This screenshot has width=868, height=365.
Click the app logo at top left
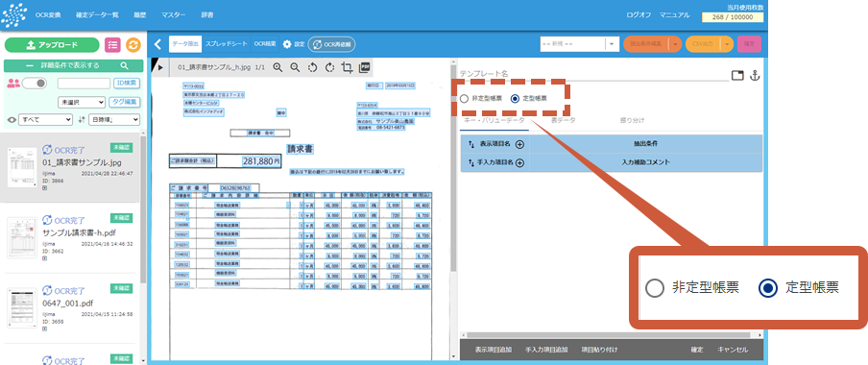click(x=14, y=15)
